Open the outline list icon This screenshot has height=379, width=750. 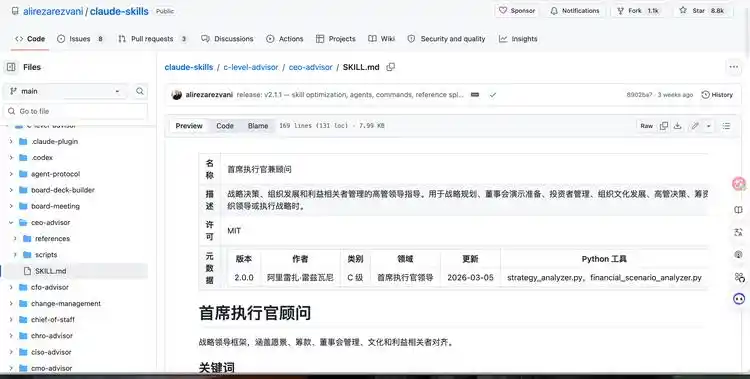pos(727,126)
